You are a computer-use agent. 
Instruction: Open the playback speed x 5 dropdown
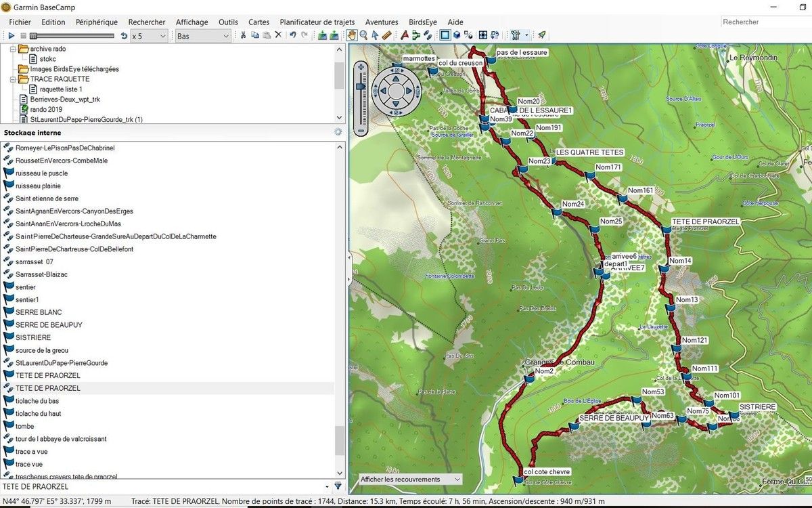149,35
